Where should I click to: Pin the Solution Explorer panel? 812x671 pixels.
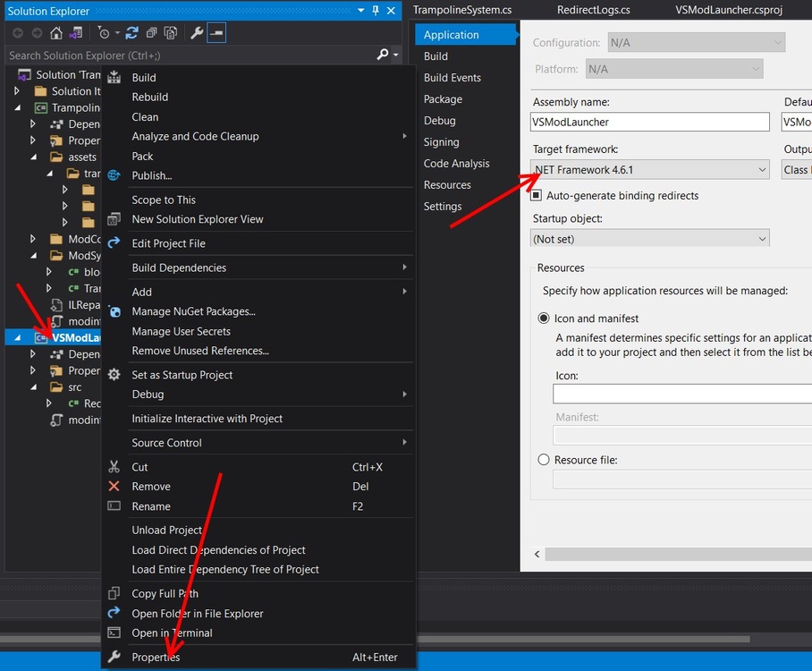pyautogui.click(x=376, y=11)
